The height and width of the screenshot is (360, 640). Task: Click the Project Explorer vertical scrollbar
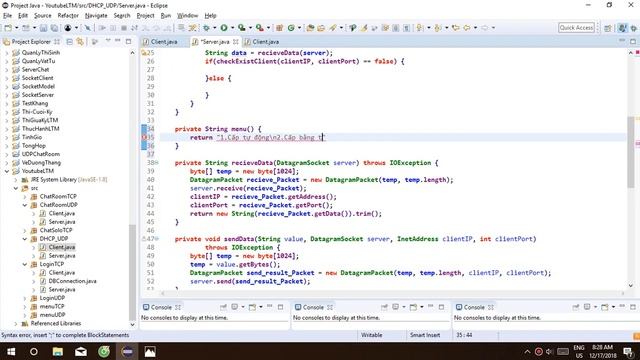point(132,271)
